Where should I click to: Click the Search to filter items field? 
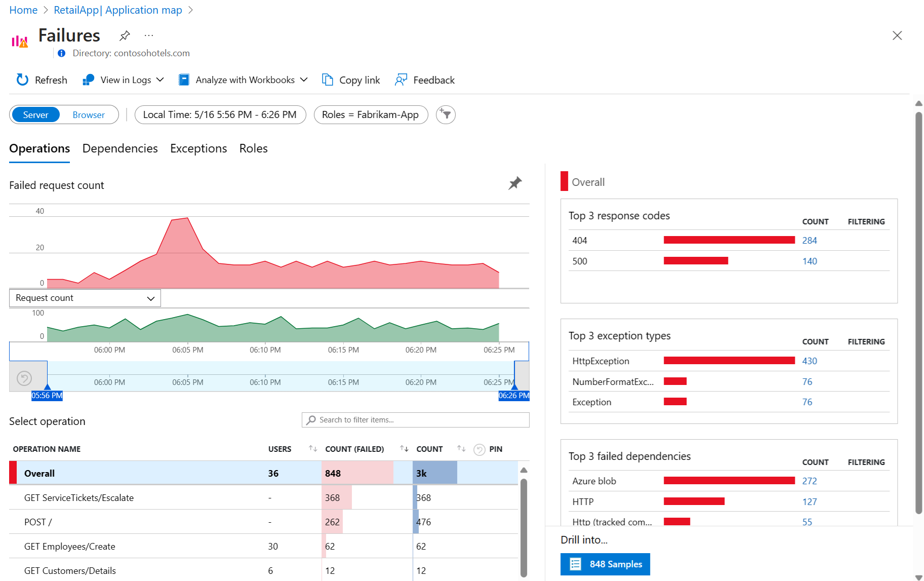point(415,420)
